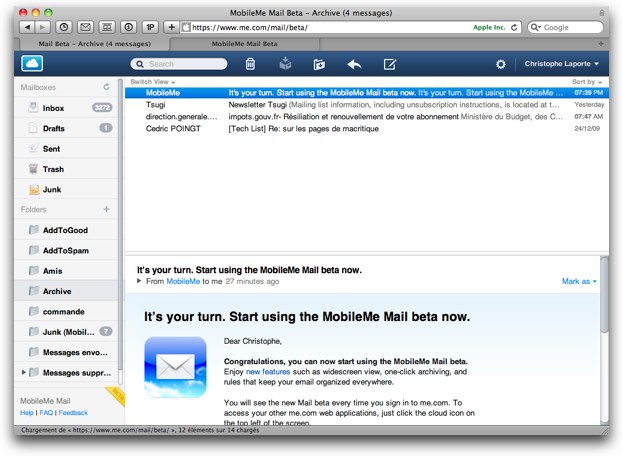Select the Archive folder
Image resolution: width=622 pixels, height=456 pixels.
tap(66, 291)
